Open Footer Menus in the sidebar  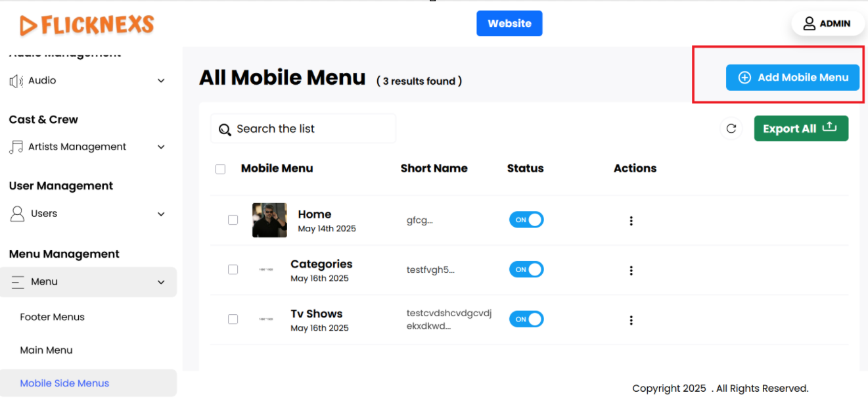53,317
